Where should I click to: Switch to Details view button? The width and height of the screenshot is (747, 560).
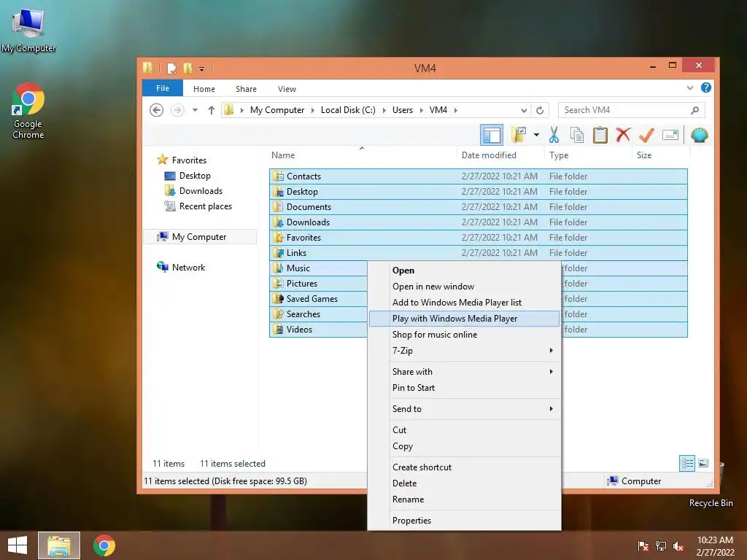click(687, 463)
